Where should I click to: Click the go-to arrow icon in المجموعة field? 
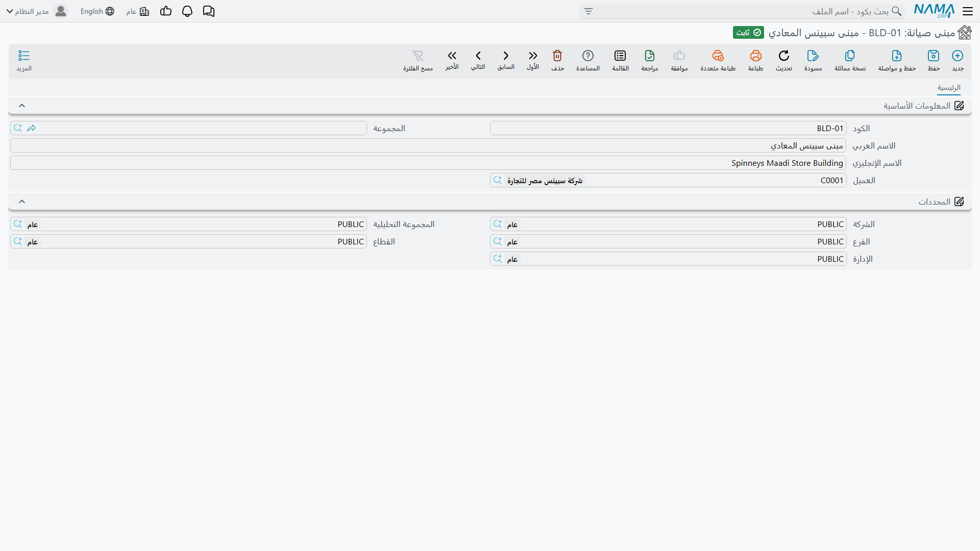(32, 128)
